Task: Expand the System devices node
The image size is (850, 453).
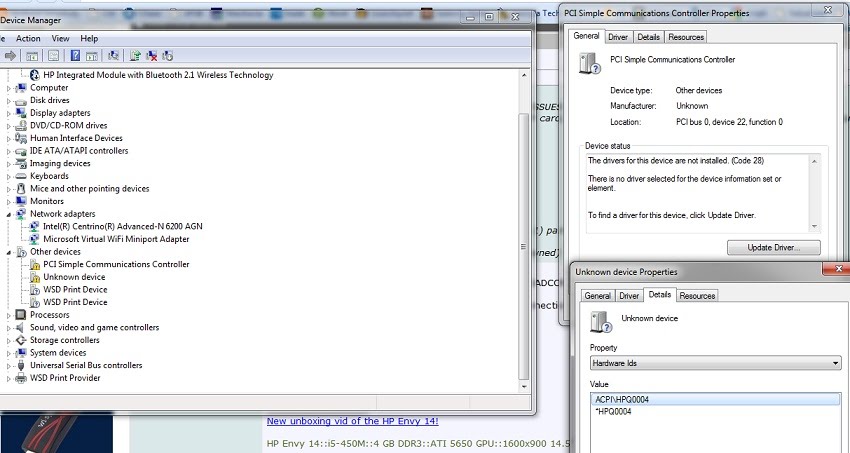Action: (x=9, y=353)
